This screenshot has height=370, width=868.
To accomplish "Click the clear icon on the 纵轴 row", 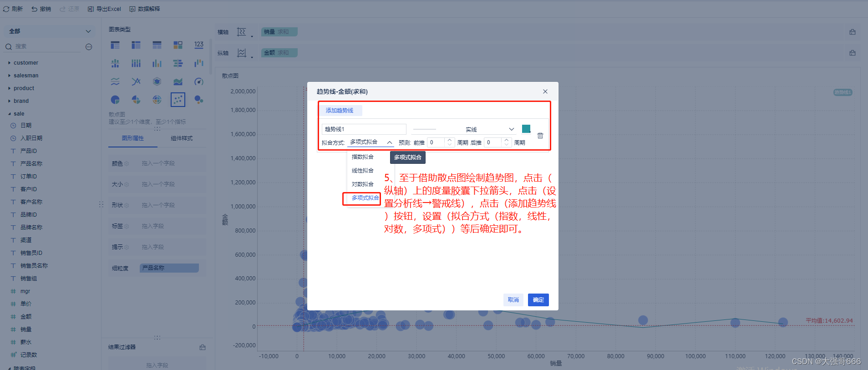I will click(x=853, y=53).
